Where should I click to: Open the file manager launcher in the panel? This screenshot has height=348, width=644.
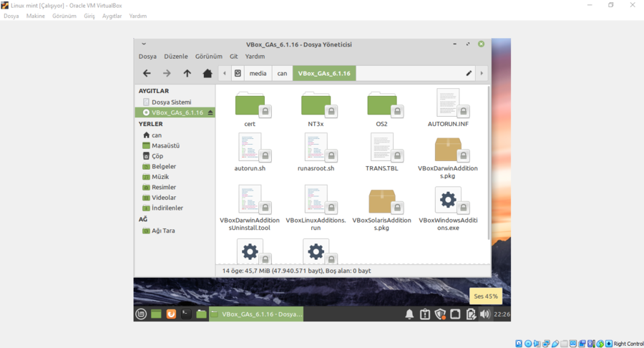(x=201, y=314)
